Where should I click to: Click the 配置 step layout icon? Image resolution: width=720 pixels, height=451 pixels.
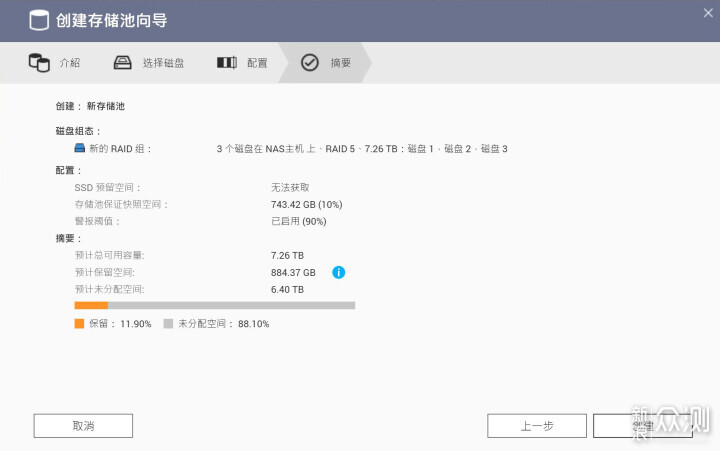[227, 62]
